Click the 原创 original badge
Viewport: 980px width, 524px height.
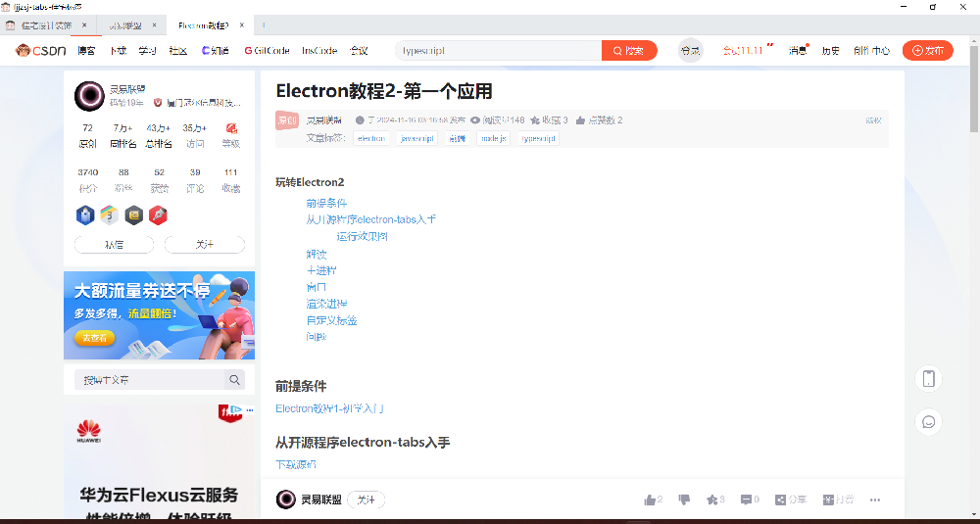[x=287, y=120]
